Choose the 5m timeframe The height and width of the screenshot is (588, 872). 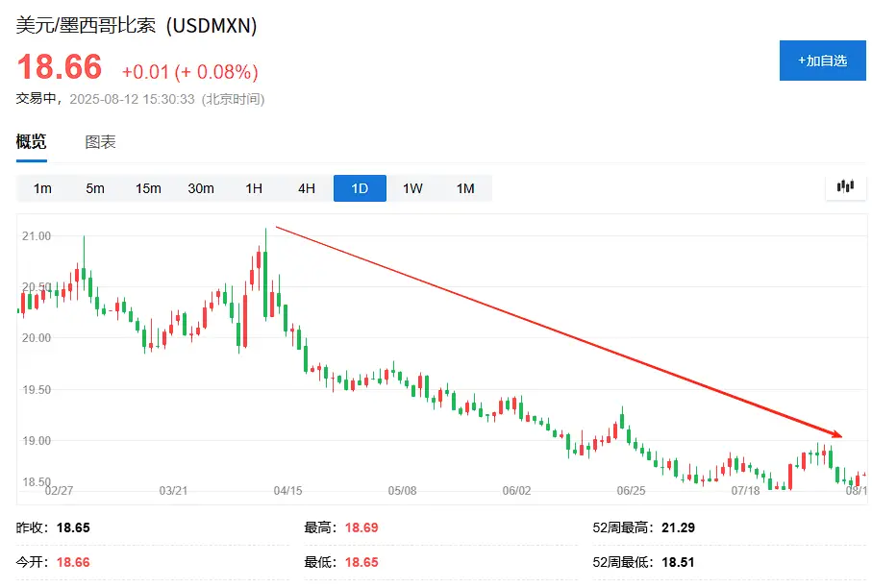[x=95, y=188]
